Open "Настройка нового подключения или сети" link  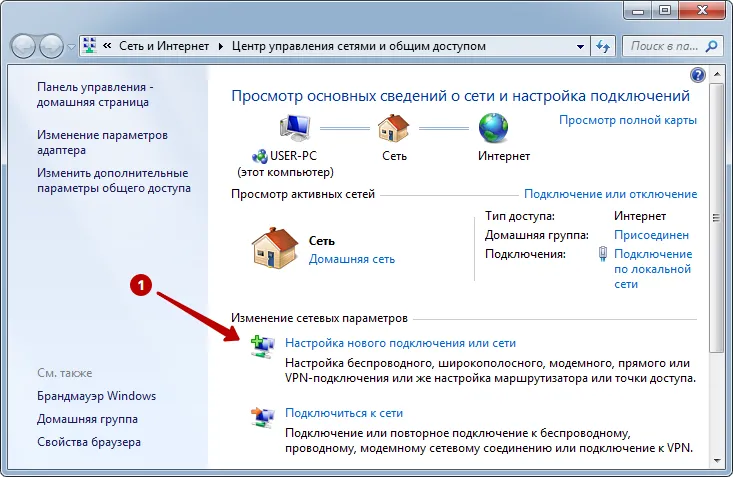point(401,343)
